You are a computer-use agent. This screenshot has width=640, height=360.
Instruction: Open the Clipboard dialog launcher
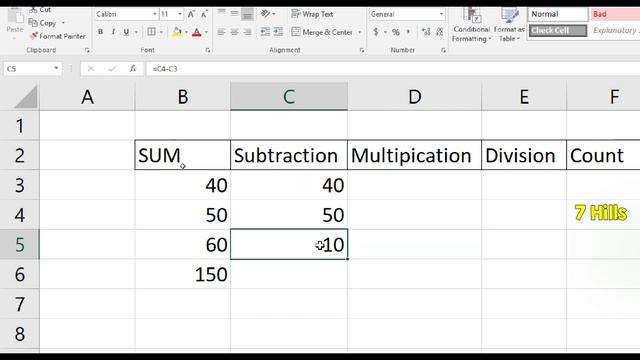[x=87, y=50]
